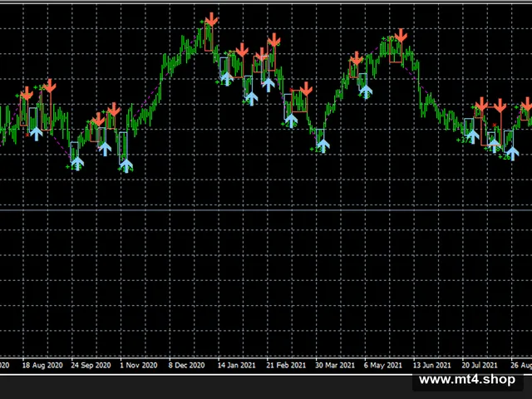Select red sell arrow atop May 2021 peak
The image size is (532, 399).
coord(401,35)
